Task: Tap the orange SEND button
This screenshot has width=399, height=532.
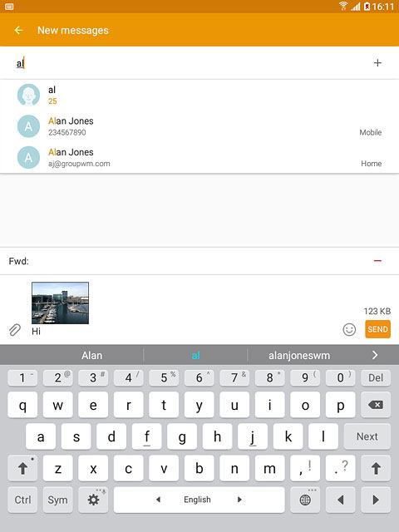Action: [377, 329]
